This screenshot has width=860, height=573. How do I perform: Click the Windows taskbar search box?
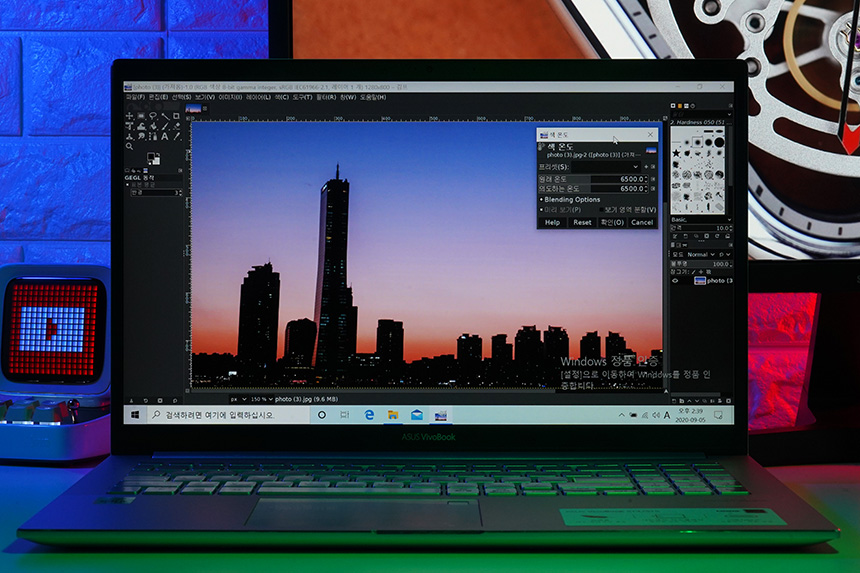coord(229,415)
